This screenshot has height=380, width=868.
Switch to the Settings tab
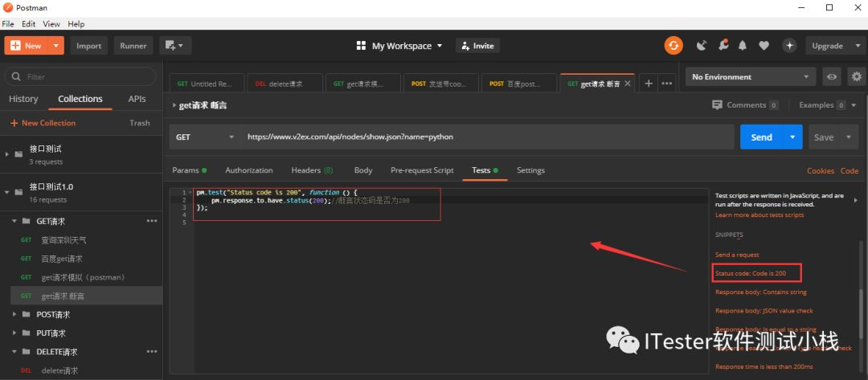tap(530, 170)
